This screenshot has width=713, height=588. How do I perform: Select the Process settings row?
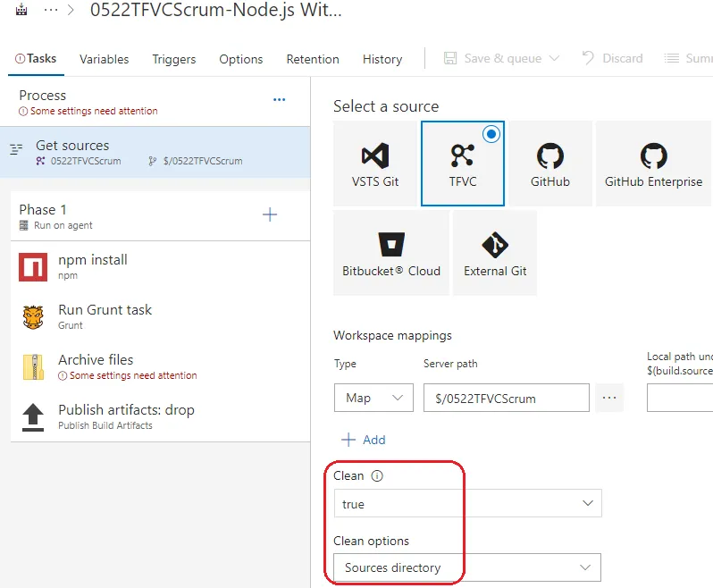pyautogui.click(x=155, y=102)
